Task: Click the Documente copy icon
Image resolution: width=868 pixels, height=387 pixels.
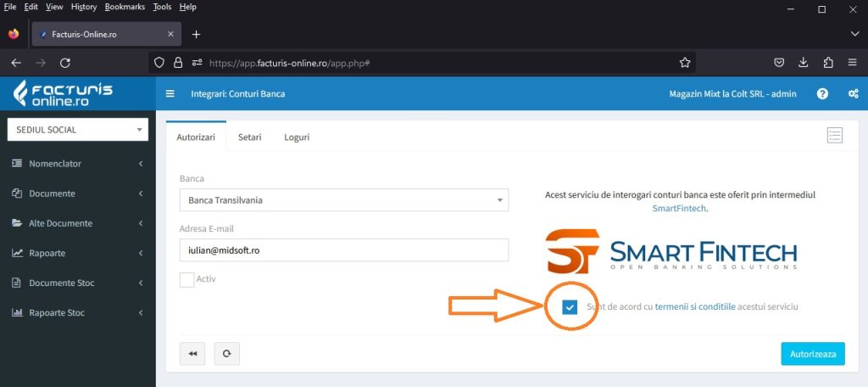Action: [x=17, y=193]
